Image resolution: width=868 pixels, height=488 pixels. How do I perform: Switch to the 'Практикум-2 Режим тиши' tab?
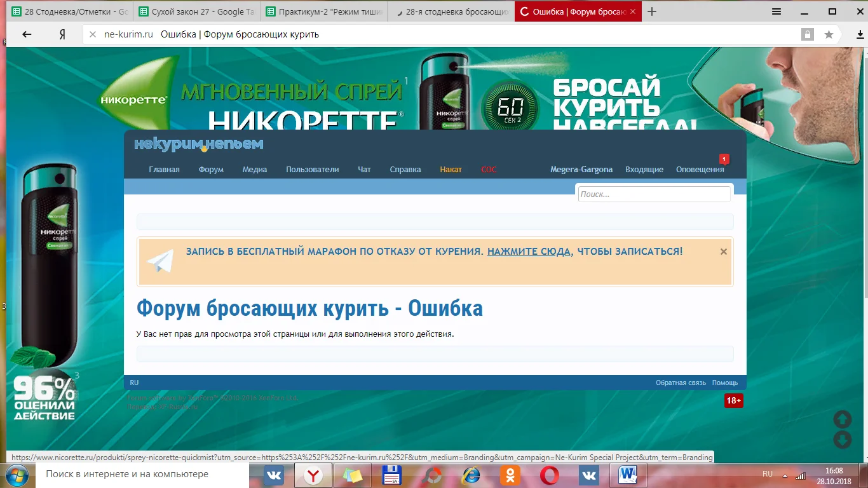325,11
